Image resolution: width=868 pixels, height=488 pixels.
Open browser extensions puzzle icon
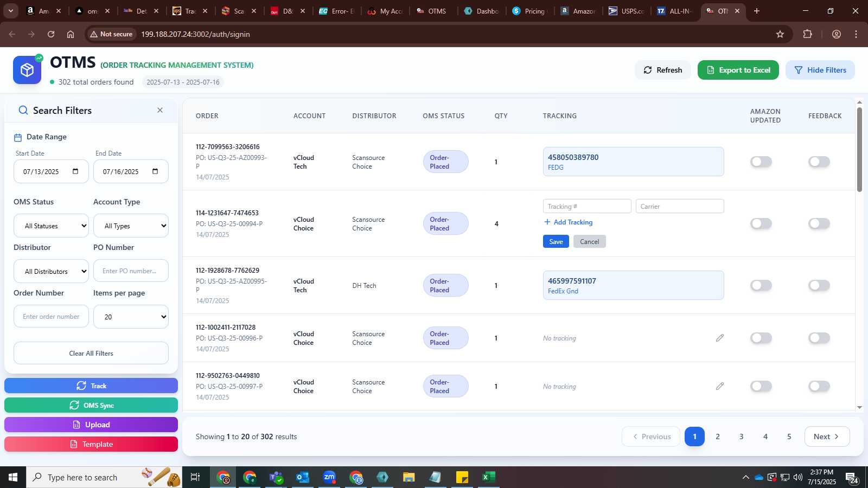pyautogui.click(x=808, y=34)
